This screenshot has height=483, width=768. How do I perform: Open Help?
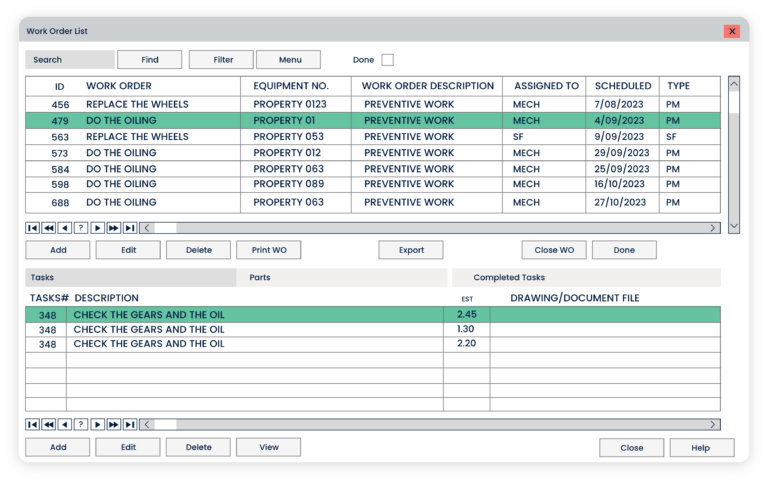point(702,448)
